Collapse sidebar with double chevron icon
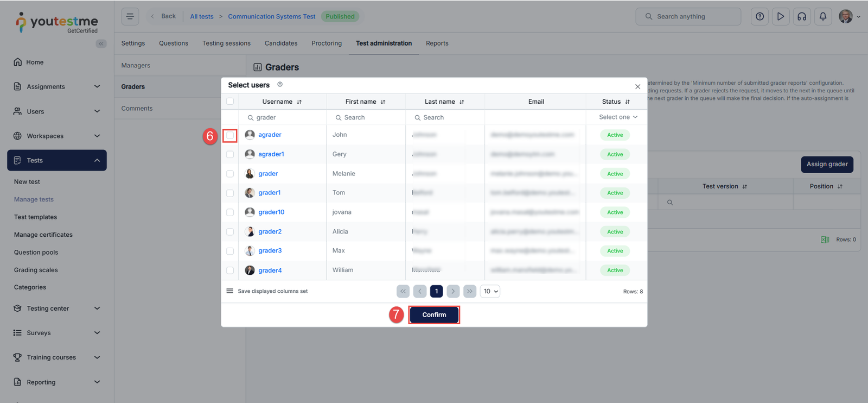The height and width of the screenshot is (403, 868). click(101, 44)
